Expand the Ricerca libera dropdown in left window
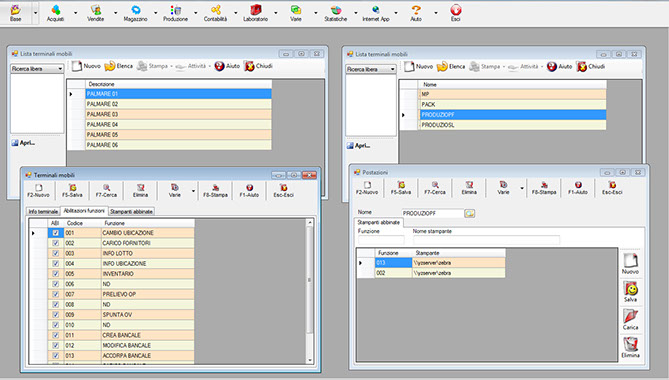This screenshot has width=669, height=380. [x=60, y=69]
